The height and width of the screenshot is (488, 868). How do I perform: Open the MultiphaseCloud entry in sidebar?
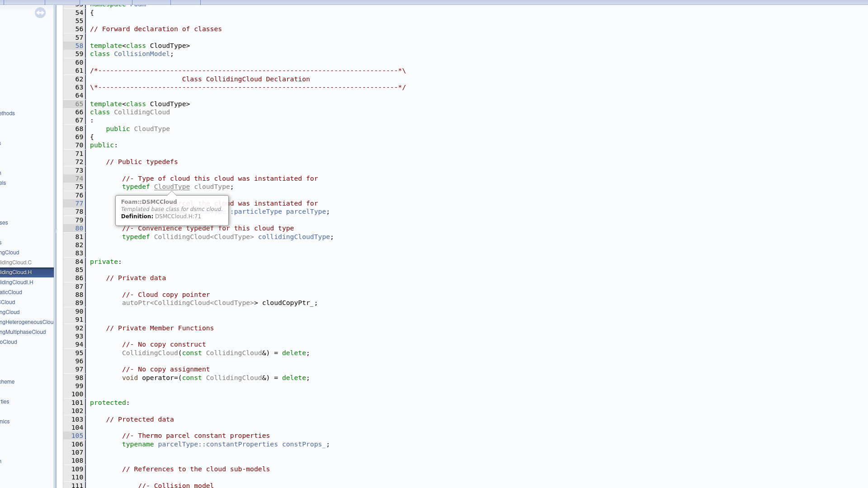[24, 332]
